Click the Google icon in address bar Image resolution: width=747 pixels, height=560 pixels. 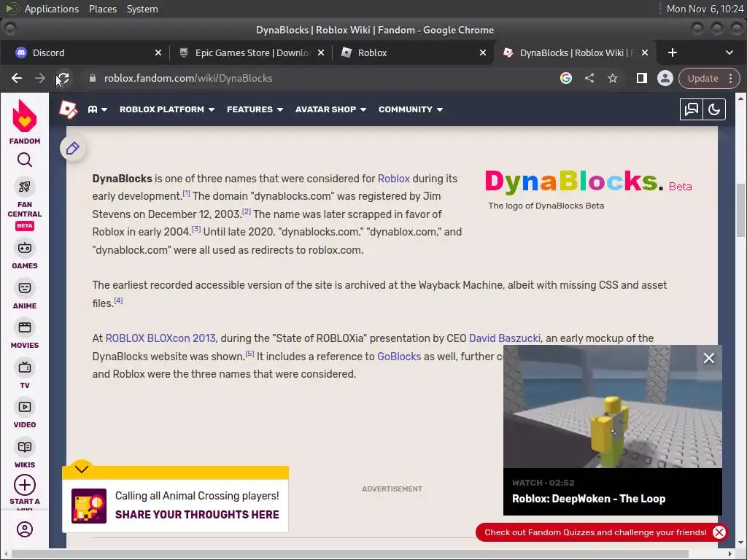(566, 78)
